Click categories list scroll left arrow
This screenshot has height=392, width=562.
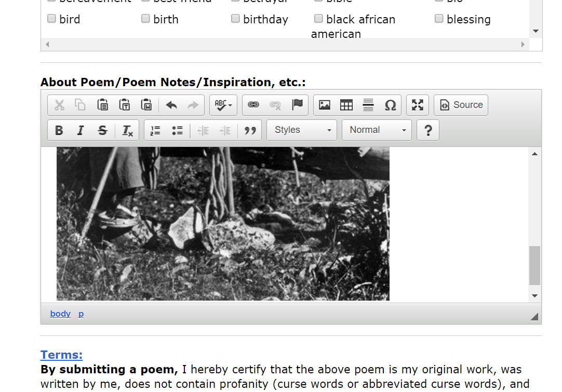point(47,45)
